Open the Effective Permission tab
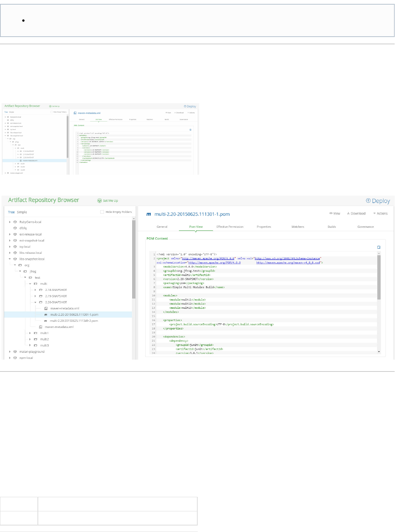The image size is (395, 532). (230, 227)
